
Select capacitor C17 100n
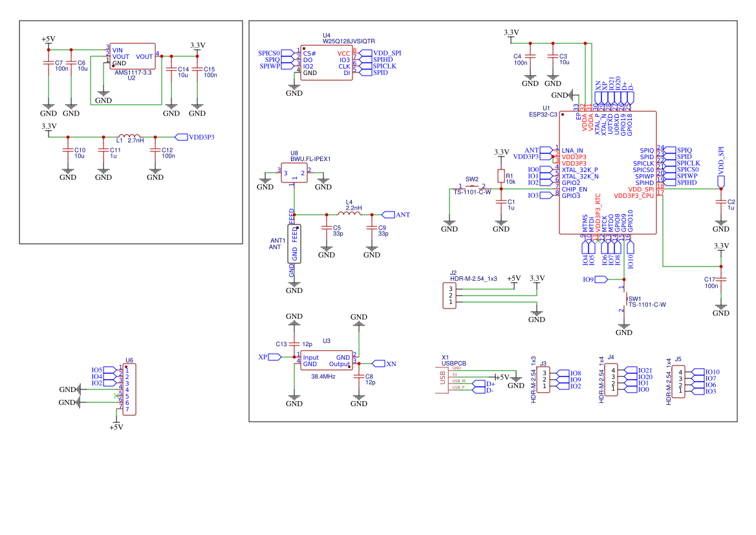(x=721, y=279)
